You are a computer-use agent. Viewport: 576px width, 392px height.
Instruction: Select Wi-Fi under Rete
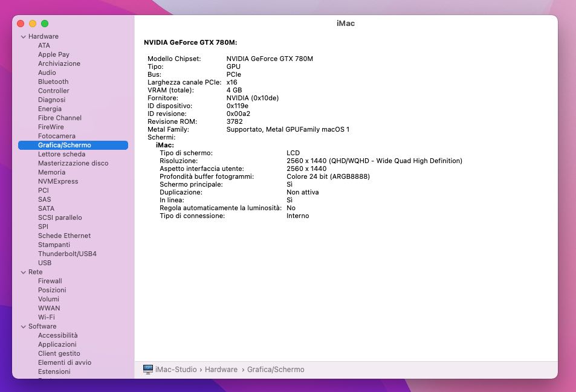click(x=47, y=317)
